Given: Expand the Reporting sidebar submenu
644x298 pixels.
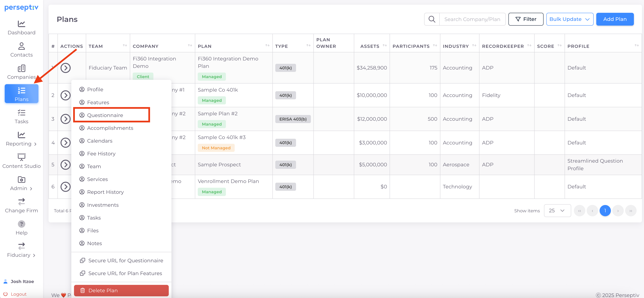Looking at the screenshot, I should coord(22,144).
